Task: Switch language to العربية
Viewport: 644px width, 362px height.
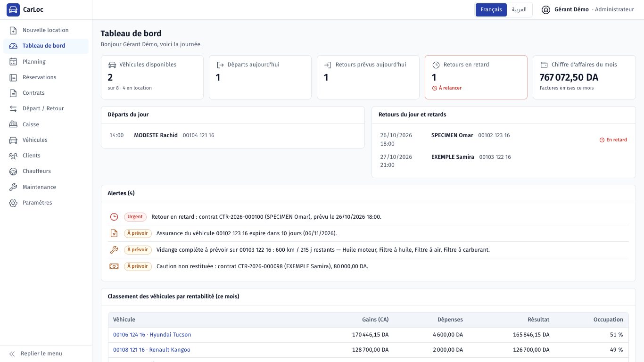Action: [519, 10]
